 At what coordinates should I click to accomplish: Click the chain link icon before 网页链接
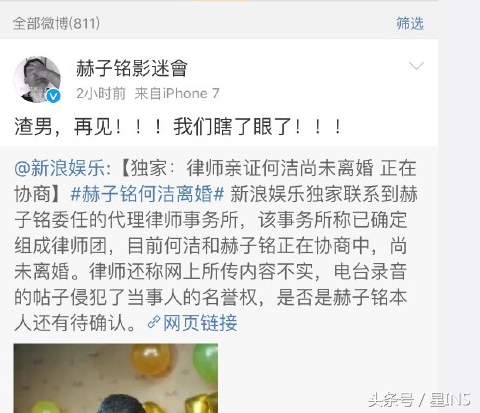tap(154, 323)
